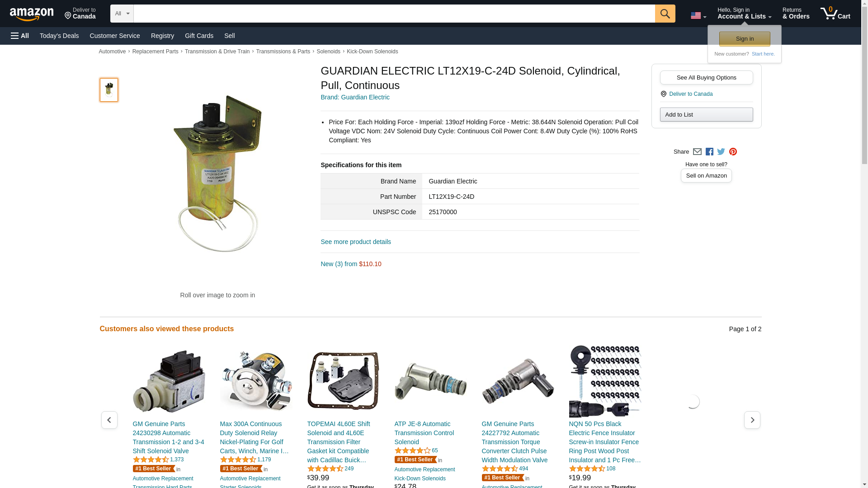Focus the Amazon search input field
The height and width of the screenshot is (488, 868).
click(394, 14)
